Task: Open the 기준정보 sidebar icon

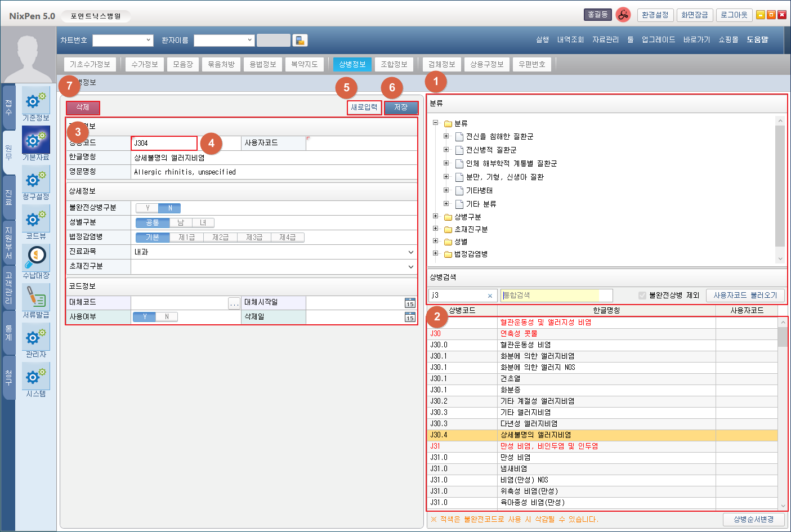Action: coord(36,101)
